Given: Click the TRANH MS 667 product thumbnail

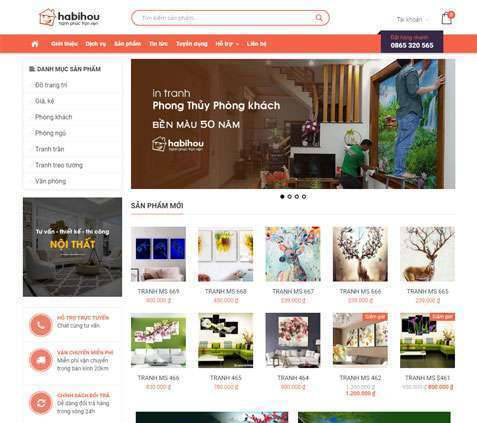Looking at the screenshot, I should [x=293, y=254].
